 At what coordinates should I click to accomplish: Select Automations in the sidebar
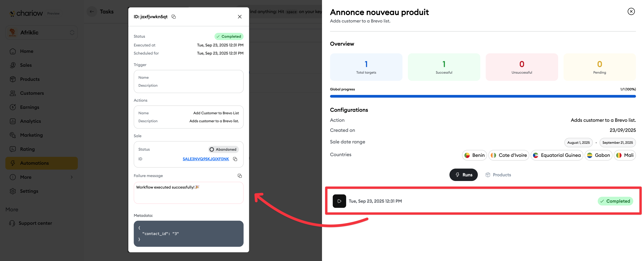(x=41, y=163)
